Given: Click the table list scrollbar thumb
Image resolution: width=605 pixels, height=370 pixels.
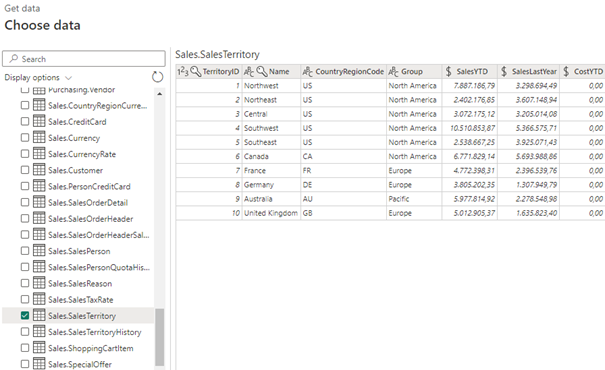Looking at the screenshot, I should click(160, 337).
